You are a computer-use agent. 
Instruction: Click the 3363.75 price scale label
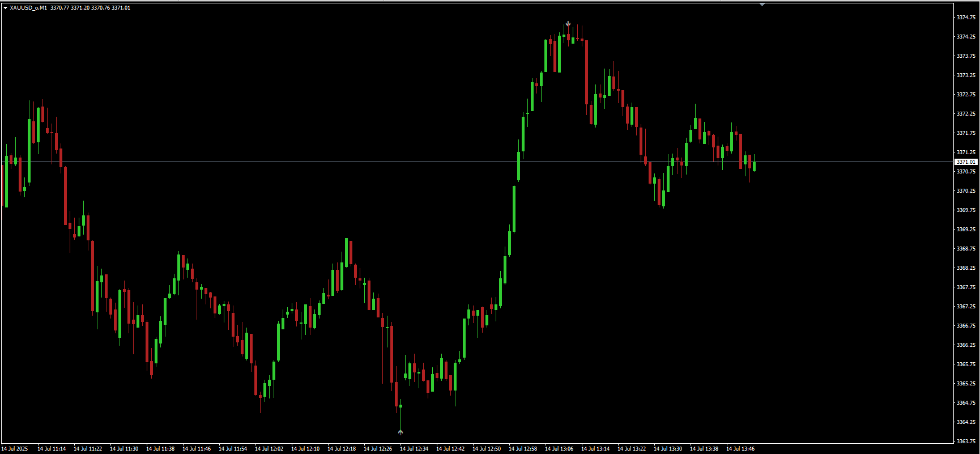pos(966,441)
